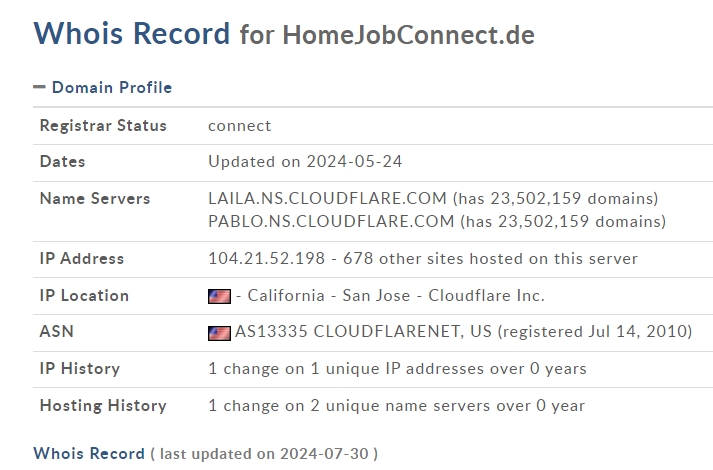Open PABLO.NS.CLOUDFLARE.COM name server link

(x=331, y=221)
